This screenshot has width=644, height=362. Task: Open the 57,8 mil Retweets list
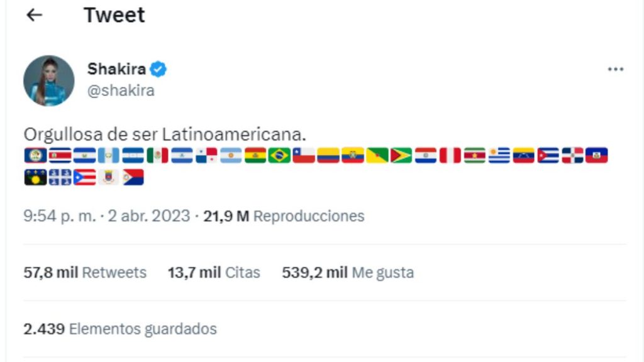(85, 272)
